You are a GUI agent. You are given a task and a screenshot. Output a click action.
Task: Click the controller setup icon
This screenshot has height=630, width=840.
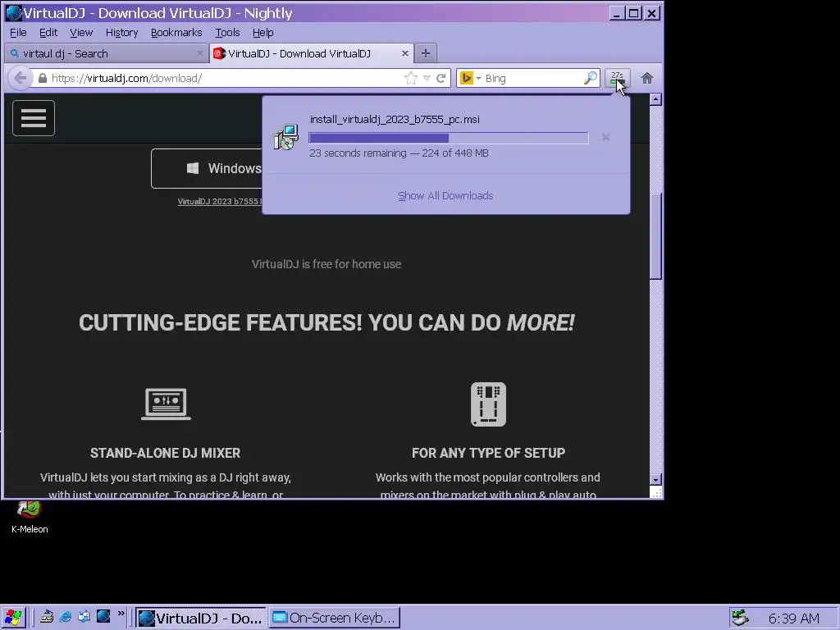[x=488, y=404]
